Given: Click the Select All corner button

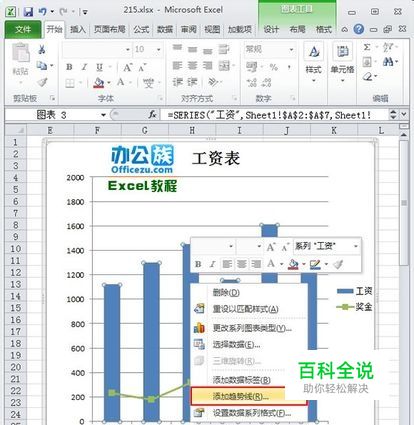Looking at the screenshot, I should [15, 130].
